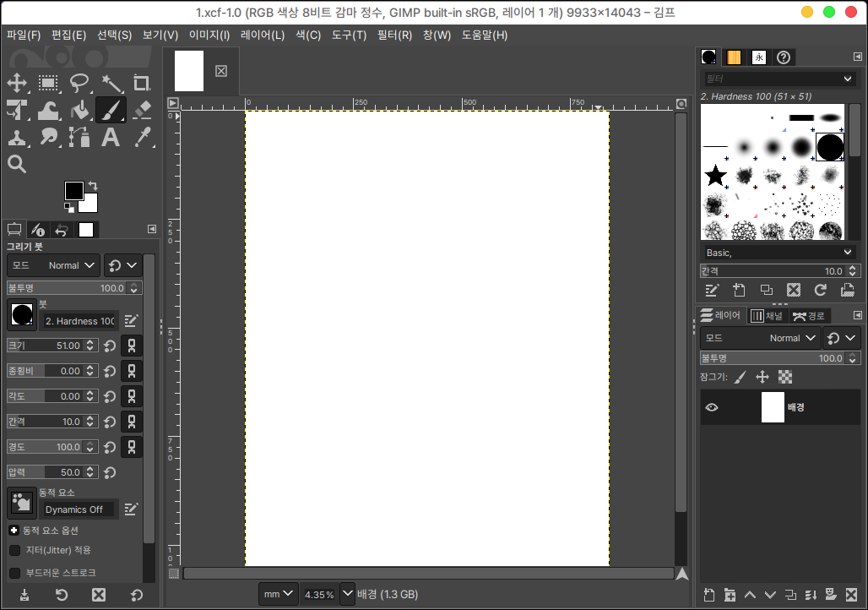This screenshot has width=868, height=610.
Task: Pick the Color Picker eyedropper tool
Action: (x=141, y=137)
